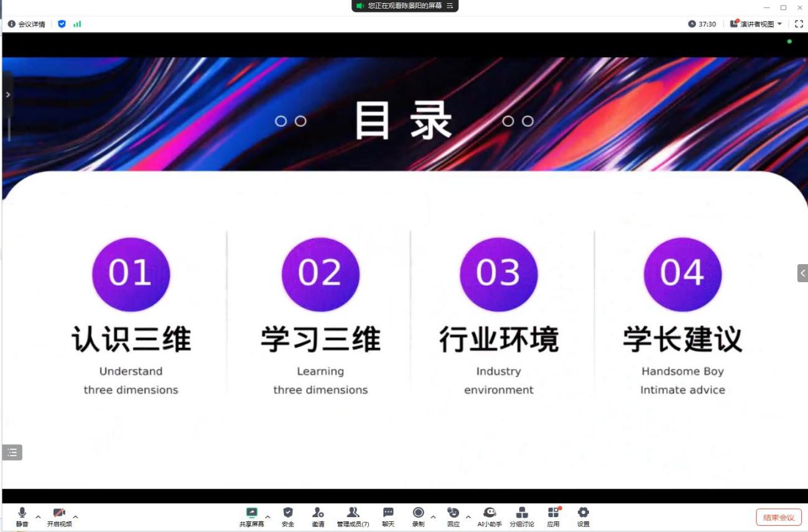Click the 结束会议 end meeting button
The height and width of the screenshot is (532, 808).
(779, 517)
